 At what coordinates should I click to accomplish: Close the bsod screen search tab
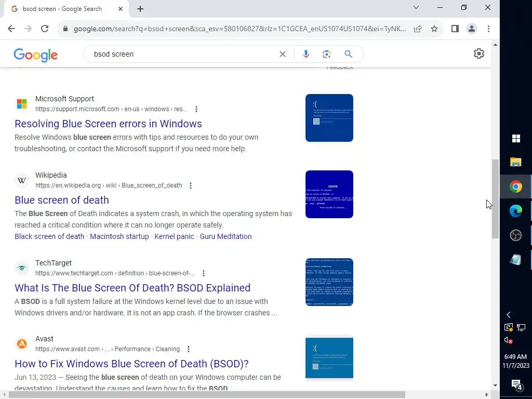(x=121, y=9)
